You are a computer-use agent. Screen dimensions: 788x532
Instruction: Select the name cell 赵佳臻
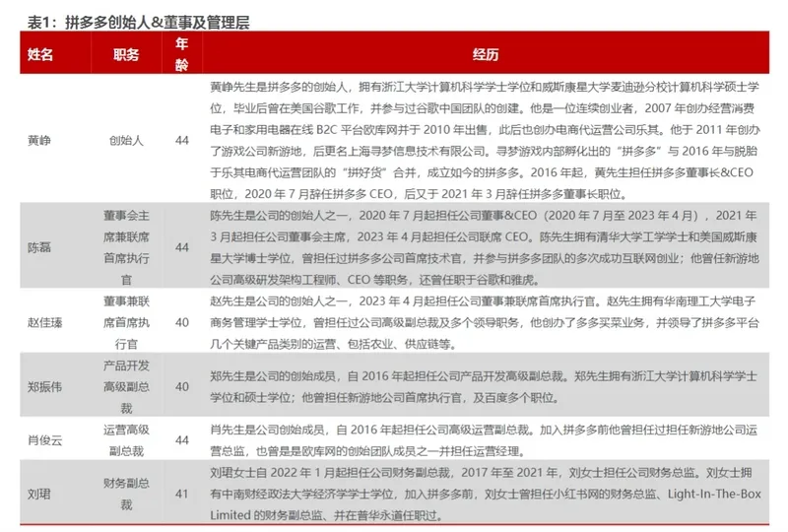[44, 322]
